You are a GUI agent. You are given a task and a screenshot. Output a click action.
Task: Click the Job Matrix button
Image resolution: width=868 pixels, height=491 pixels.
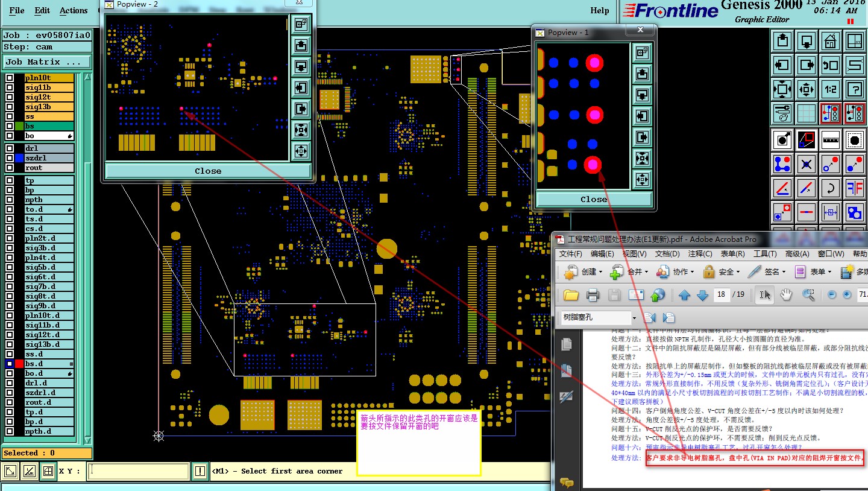pyautogui.click(x=47, y=62)
